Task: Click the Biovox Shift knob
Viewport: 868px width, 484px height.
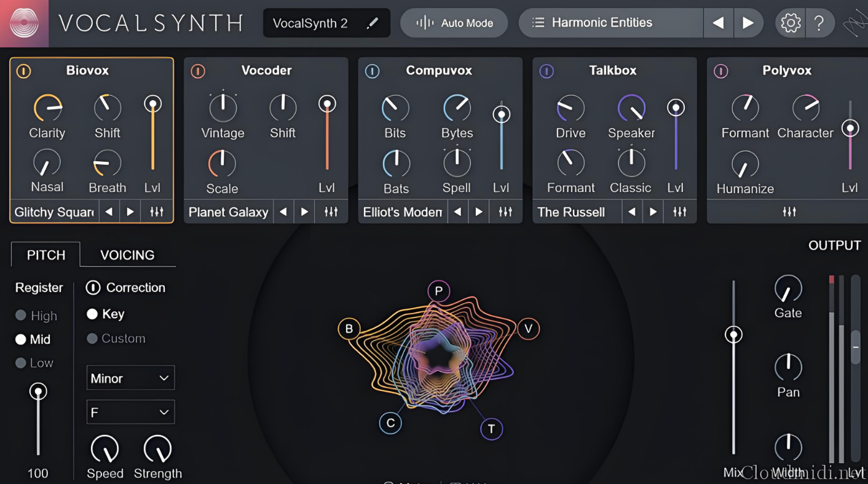Action: pyautogui.click(x=108, y=108)
